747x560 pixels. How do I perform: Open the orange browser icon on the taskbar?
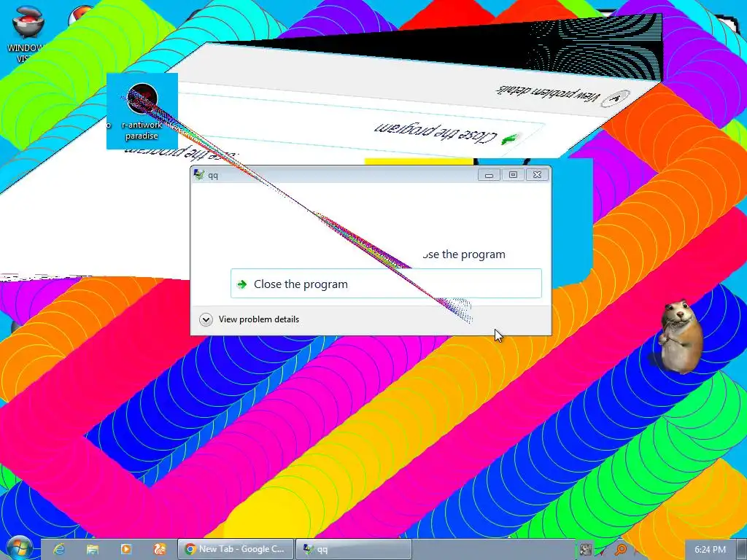click(160, 549)
